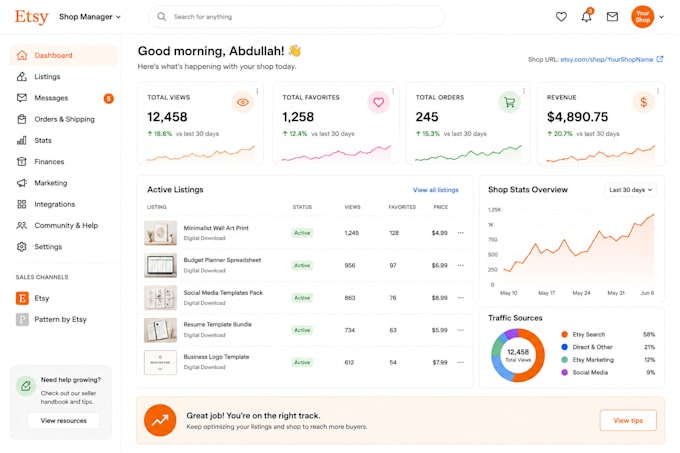The image size is (680, 453).
Task: Open Minimalist Wall Art Print thumbnail
Action: 160,233
